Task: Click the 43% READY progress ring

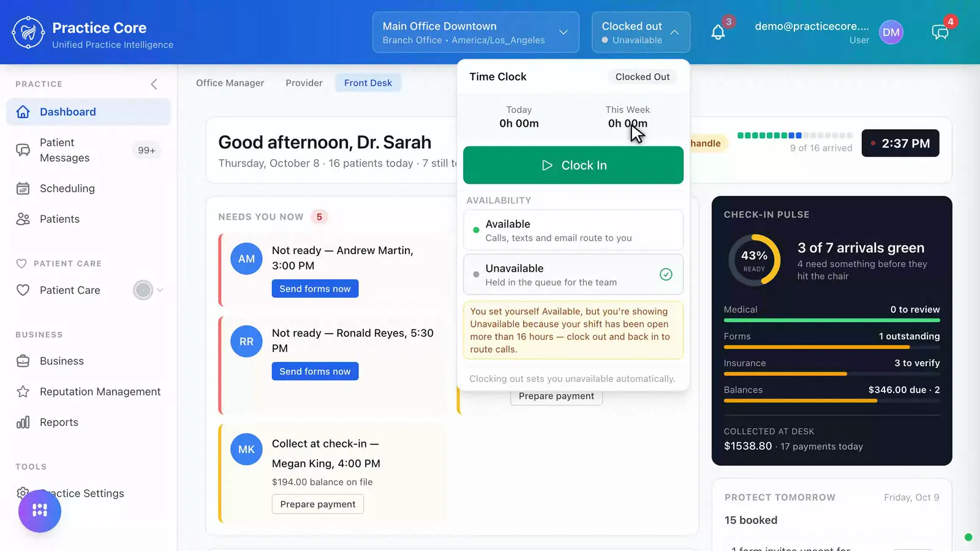Action: click(754, 260)
